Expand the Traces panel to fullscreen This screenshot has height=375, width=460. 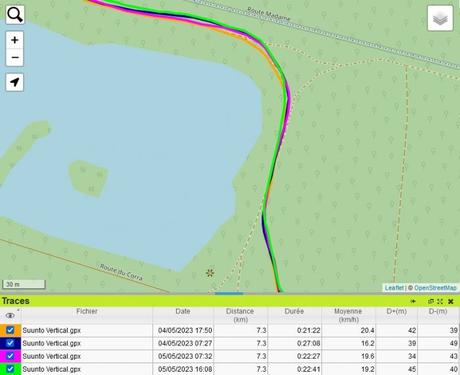440,301
